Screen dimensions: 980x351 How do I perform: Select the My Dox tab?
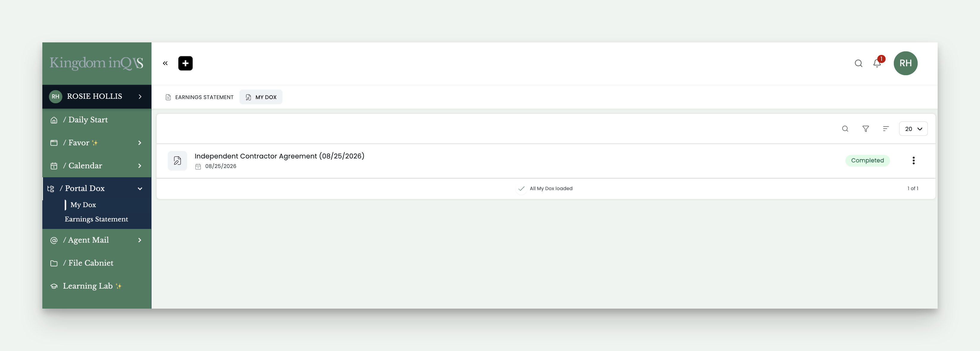[x=261, y=97]
